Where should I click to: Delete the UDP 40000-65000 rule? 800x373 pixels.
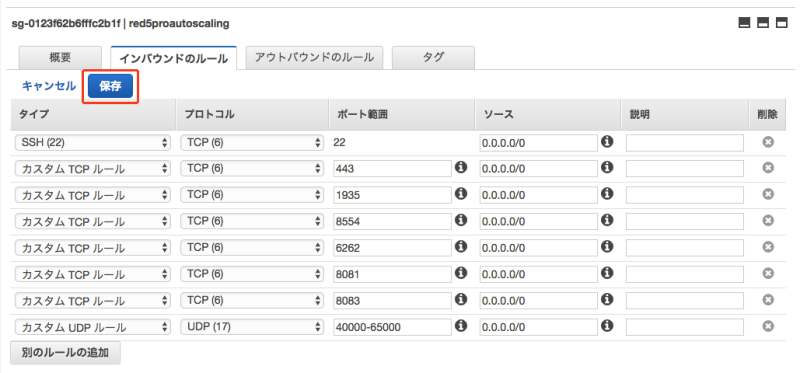(x=768, y=326)
